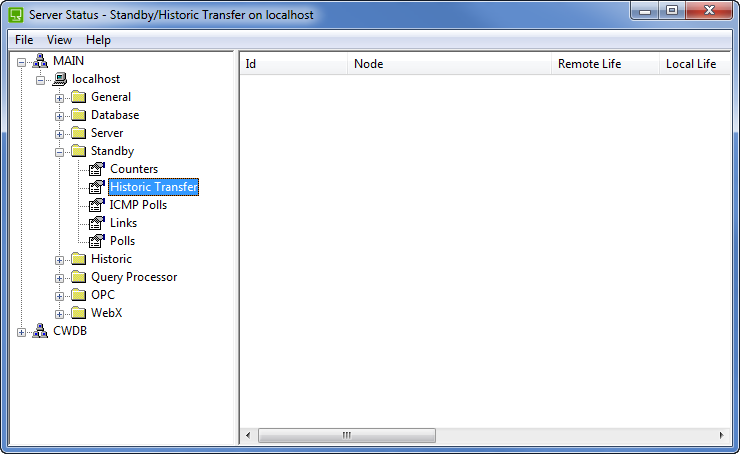740x454 pixels.
Task: Open the File menu
Action: click(x=24, y=40)
